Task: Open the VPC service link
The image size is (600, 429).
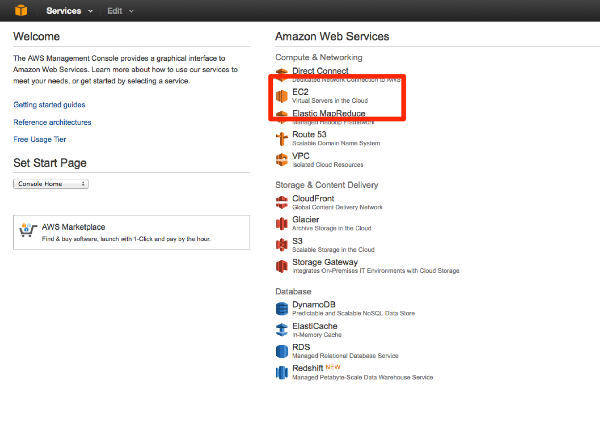Action: [301, 156]
